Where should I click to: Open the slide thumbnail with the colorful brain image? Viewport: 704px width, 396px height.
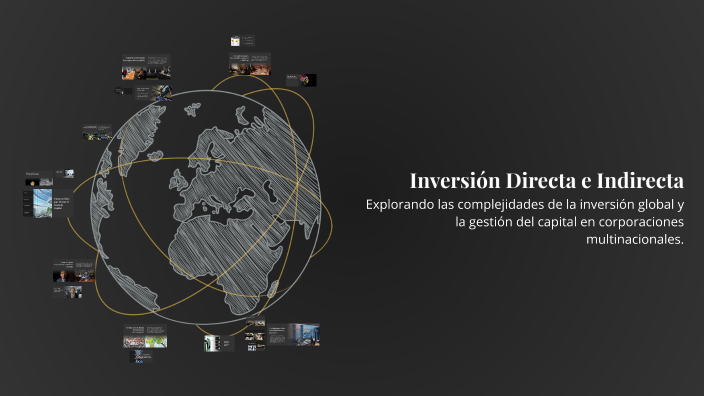[301, 80]
